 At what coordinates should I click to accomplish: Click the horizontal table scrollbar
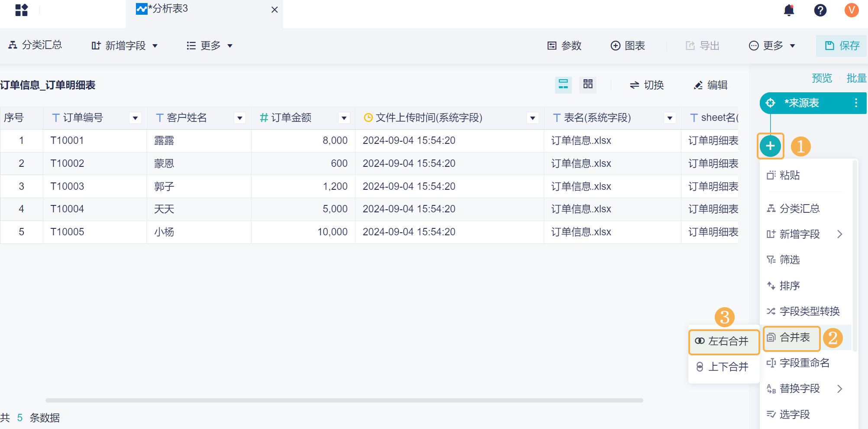[344, 400]
